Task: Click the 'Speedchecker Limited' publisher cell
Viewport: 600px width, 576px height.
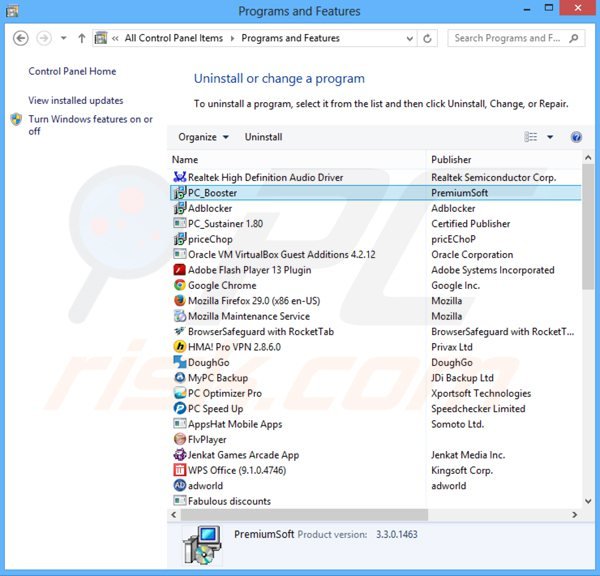Action: [x=478, y=409]
